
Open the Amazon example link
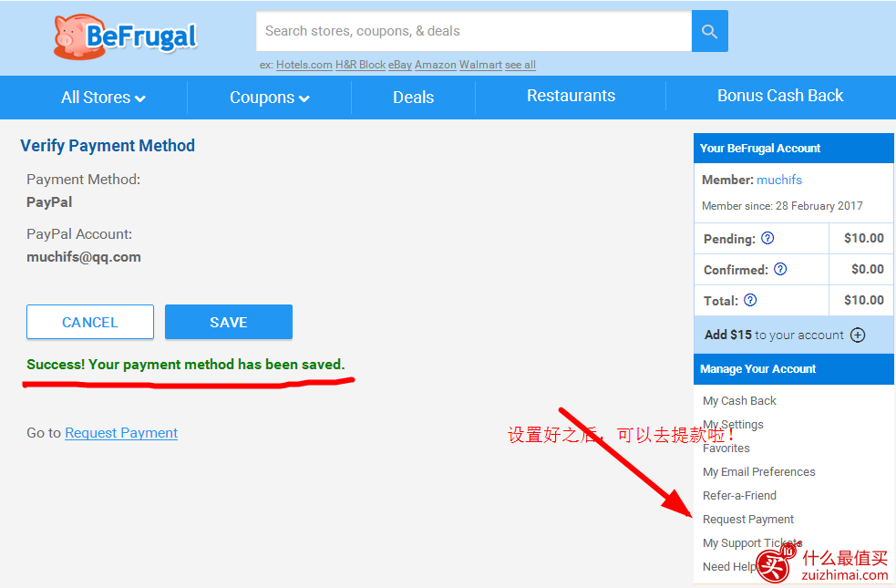click(436, 65)
